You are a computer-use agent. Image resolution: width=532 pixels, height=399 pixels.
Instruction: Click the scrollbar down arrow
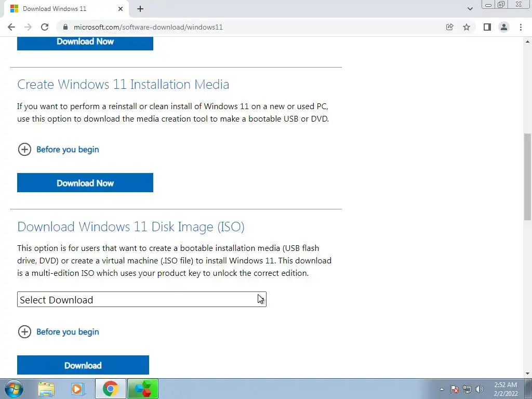tap(527, 374)
